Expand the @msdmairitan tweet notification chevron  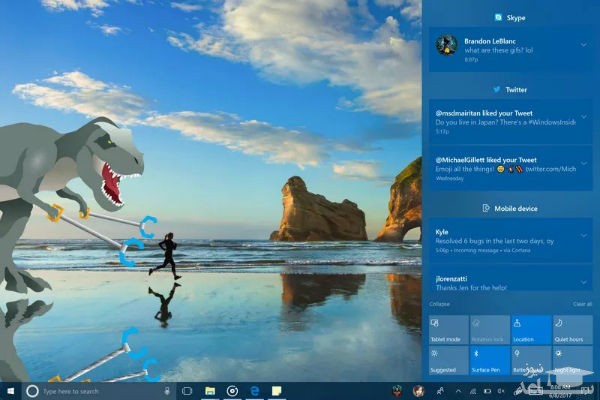(x=584, y=116)
